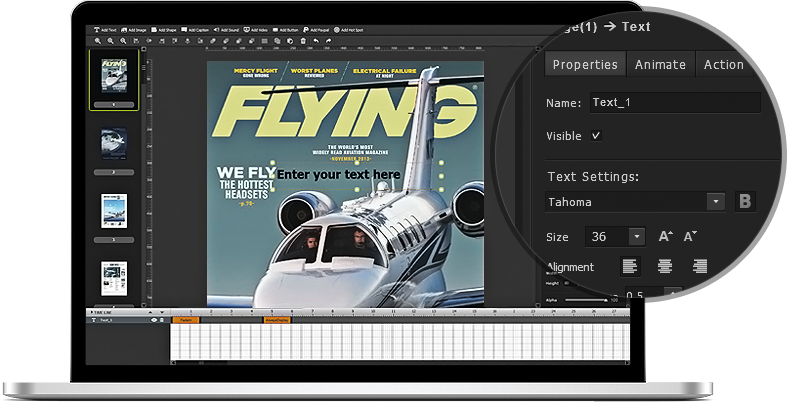Click the small icon beside Text_1's eye

point(162,320)
